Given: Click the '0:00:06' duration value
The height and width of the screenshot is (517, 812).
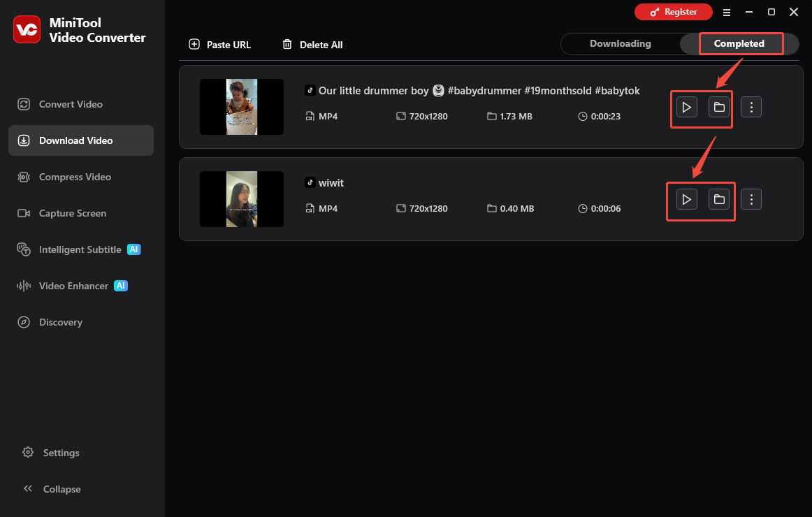Looking at the screenshot, I should click(x=605, y=209).
